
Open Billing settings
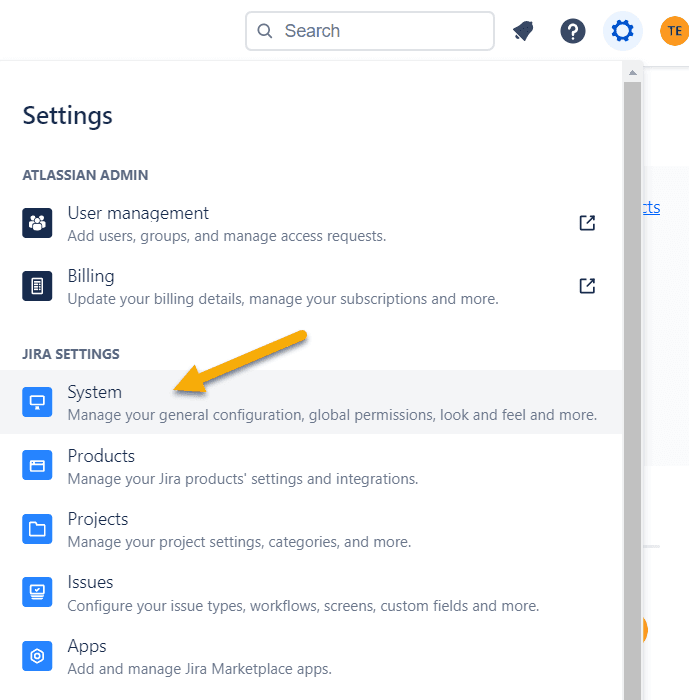coord(311,286)
